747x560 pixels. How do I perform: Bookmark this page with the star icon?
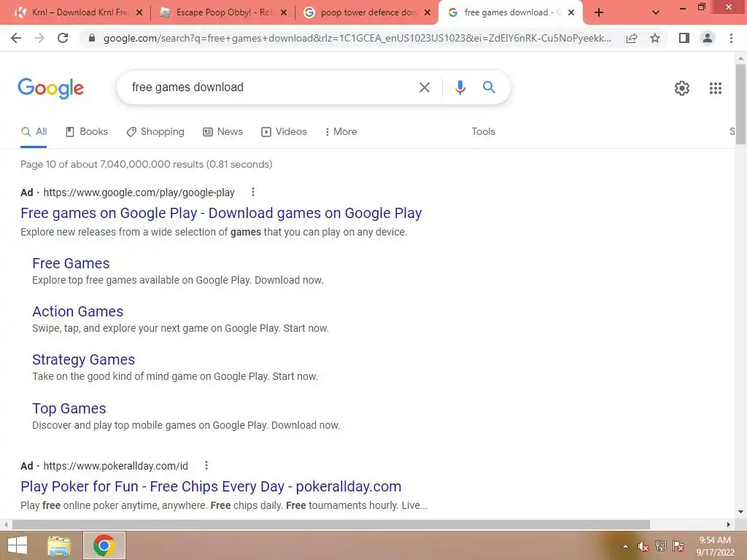tap(655, 38)
